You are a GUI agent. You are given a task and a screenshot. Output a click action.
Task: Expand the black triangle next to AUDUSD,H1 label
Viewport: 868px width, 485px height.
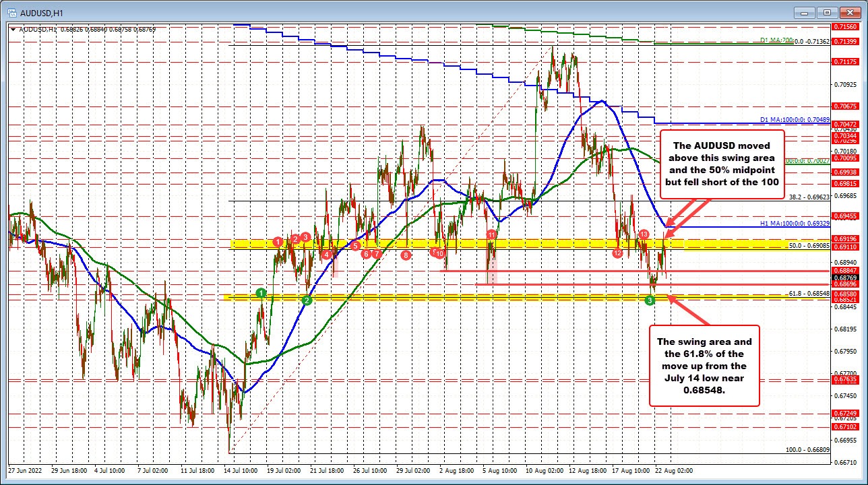(x=13, y=29)
